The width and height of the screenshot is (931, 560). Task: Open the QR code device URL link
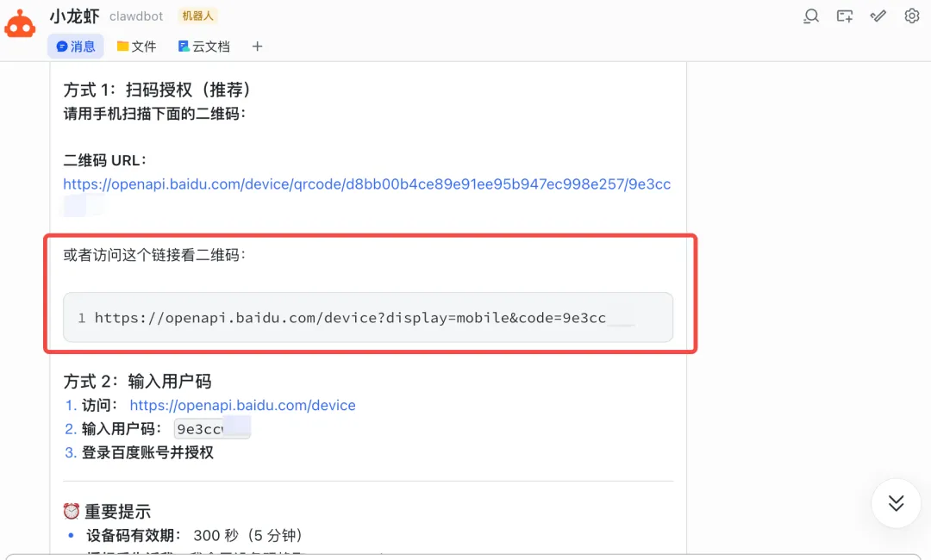point(367,184)
